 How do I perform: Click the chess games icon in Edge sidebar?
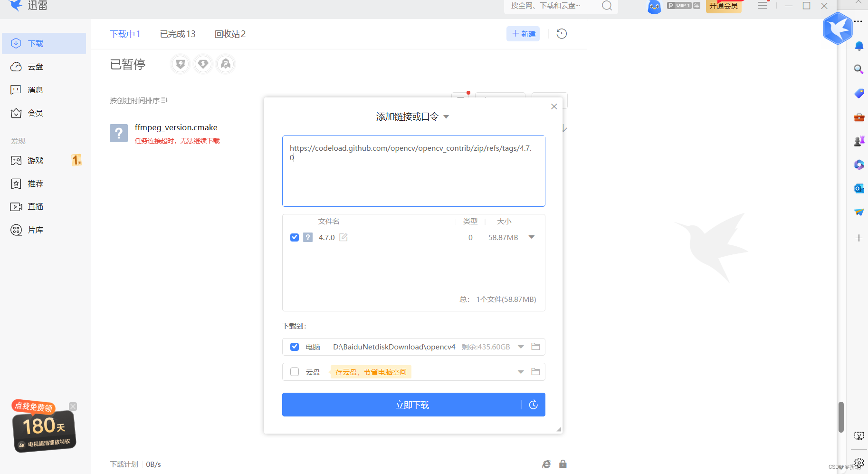[x=859, y=141]
